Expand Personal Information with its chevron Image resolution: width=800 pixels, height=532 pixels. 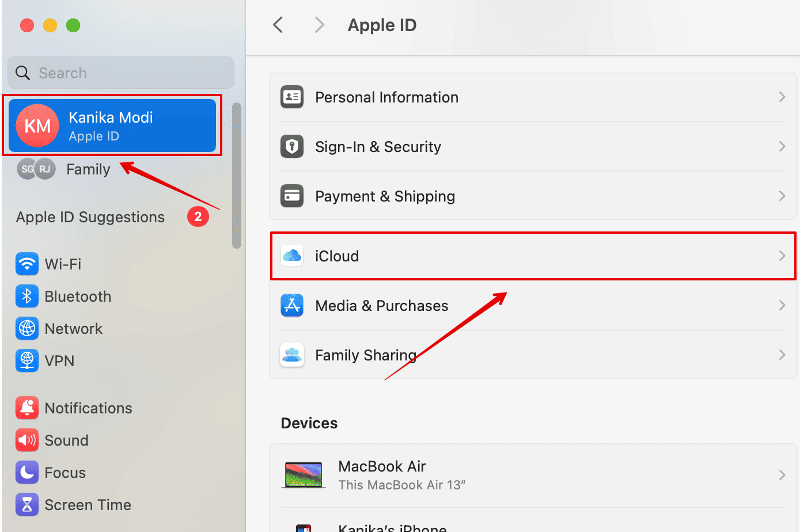click(x=782, y=97)
